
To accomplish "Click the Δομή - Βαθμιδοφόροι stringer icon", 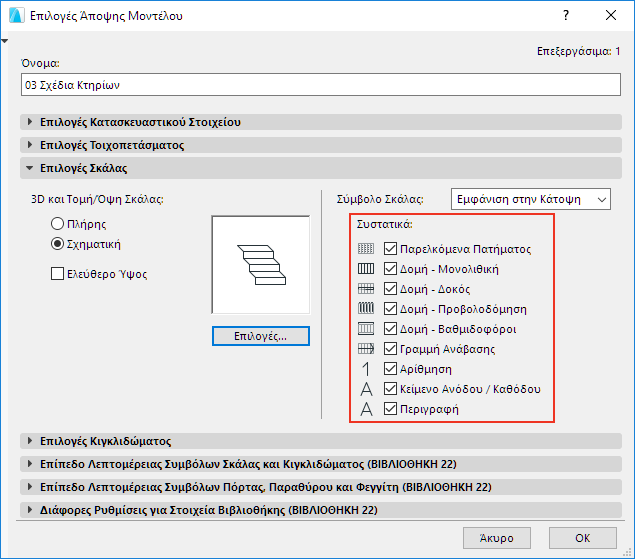I will [x=366, y=329].
